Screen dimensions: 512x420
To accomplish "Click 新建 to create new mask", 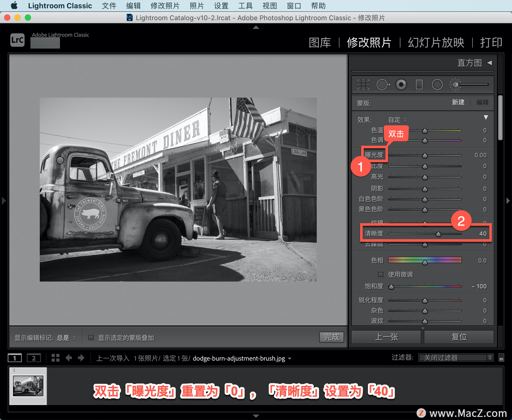I will 458,102.
